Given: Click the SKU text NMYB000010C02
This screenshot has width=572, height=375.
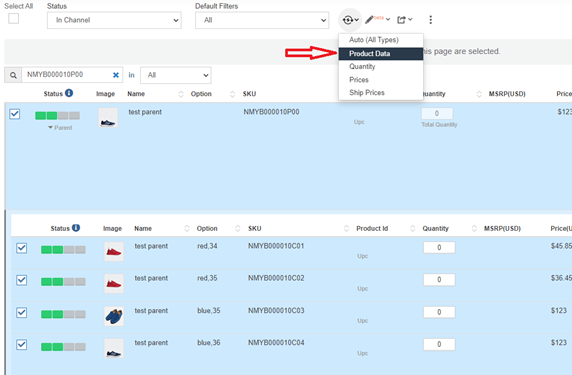Looking at the screenshot, I should pyautogui.click(x=276, y=278).
